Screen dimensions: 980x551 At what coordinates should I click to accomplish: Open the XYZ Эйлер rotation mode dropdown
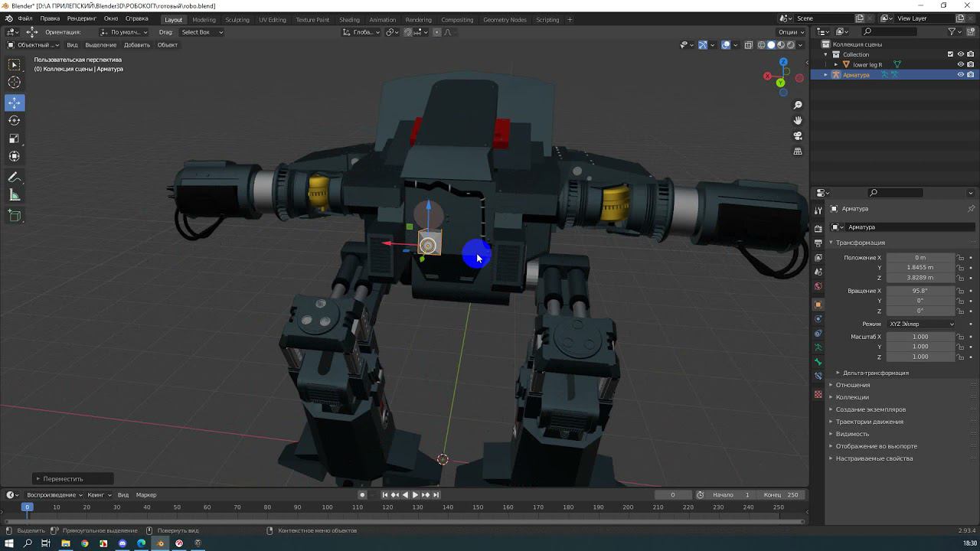click(921, 324)
